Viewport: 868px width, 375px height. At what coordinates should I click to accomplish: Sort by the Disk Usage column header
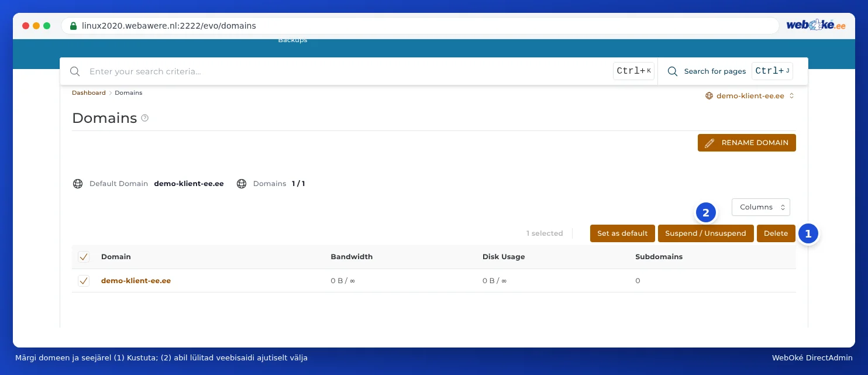point(504,257)
